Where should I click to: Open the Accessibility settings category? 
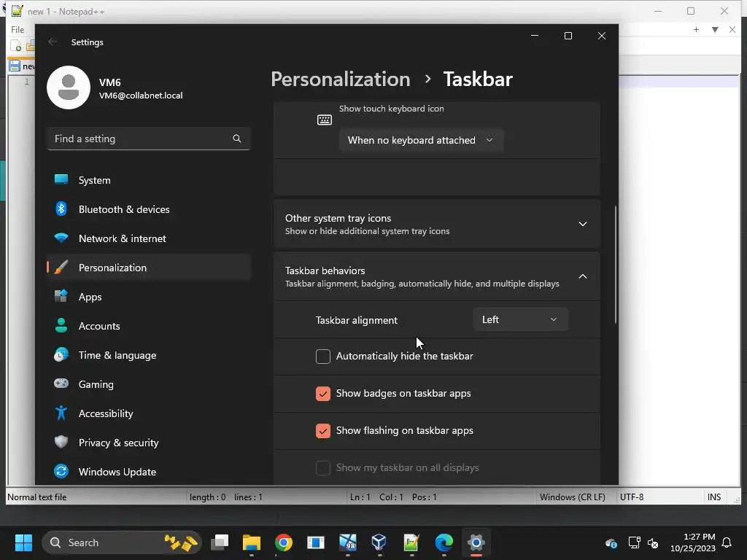point(149,413)
